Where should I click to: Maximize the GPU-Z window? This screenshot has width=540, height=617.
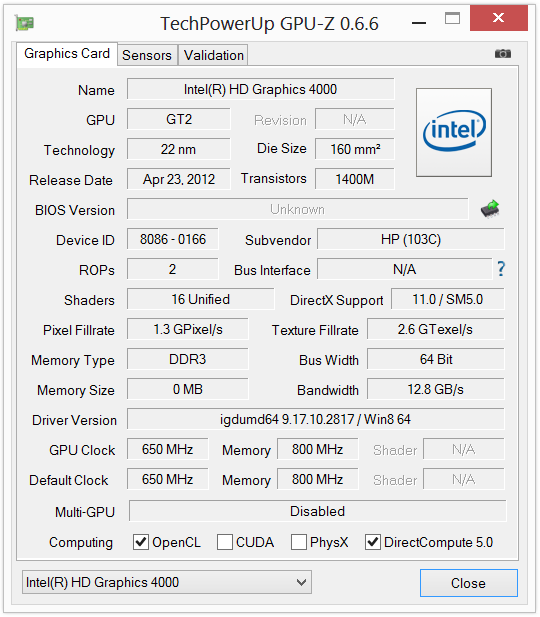pyautogui.click(x=452, y=18)
